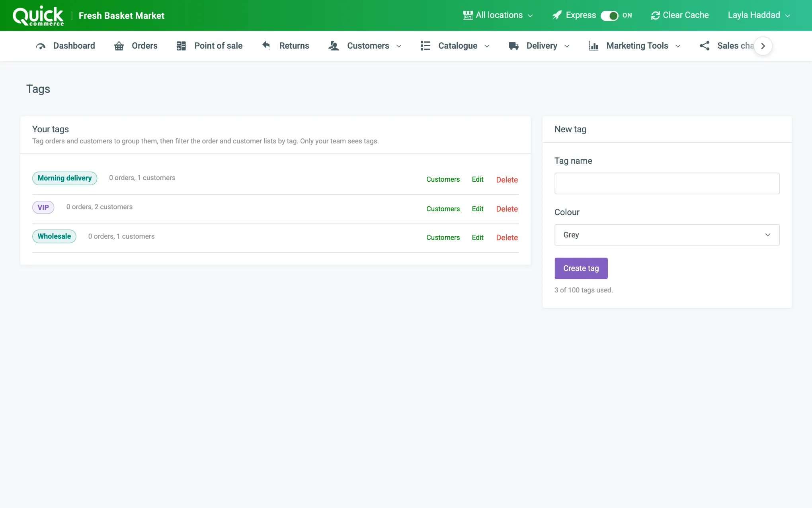Viewport: 812px width, 508px height.
Task: Open the Orders menu item
Action: (x=136, y=46)
